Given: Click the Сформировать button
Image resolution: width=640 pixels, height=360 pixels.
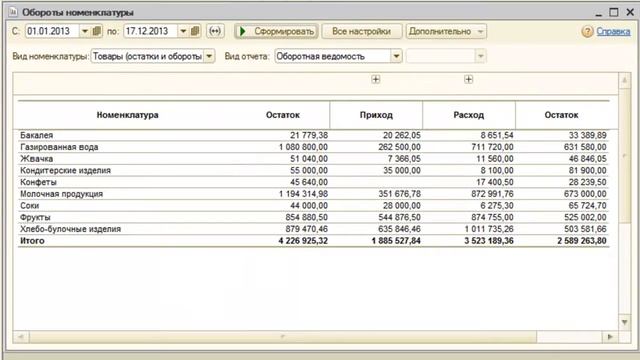Looking at the screenshot, I should click(x=276, y=31).
